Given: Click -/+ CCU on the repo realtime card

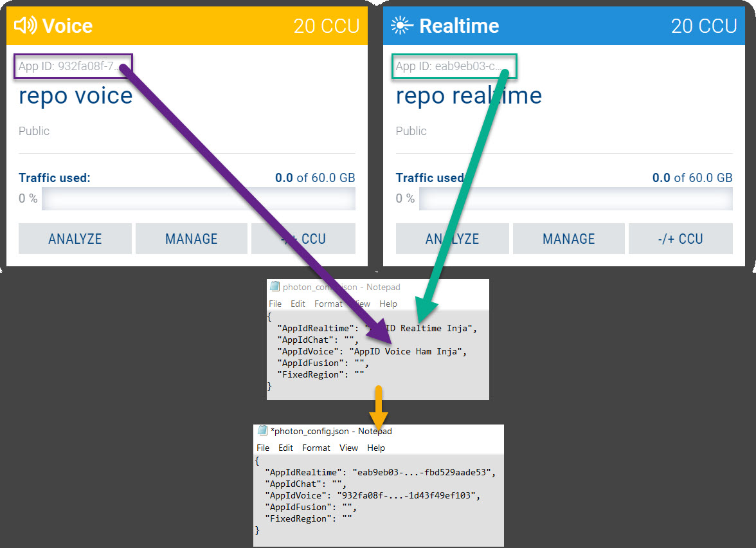Looking at the screenshot, I should tap(680, 238).
